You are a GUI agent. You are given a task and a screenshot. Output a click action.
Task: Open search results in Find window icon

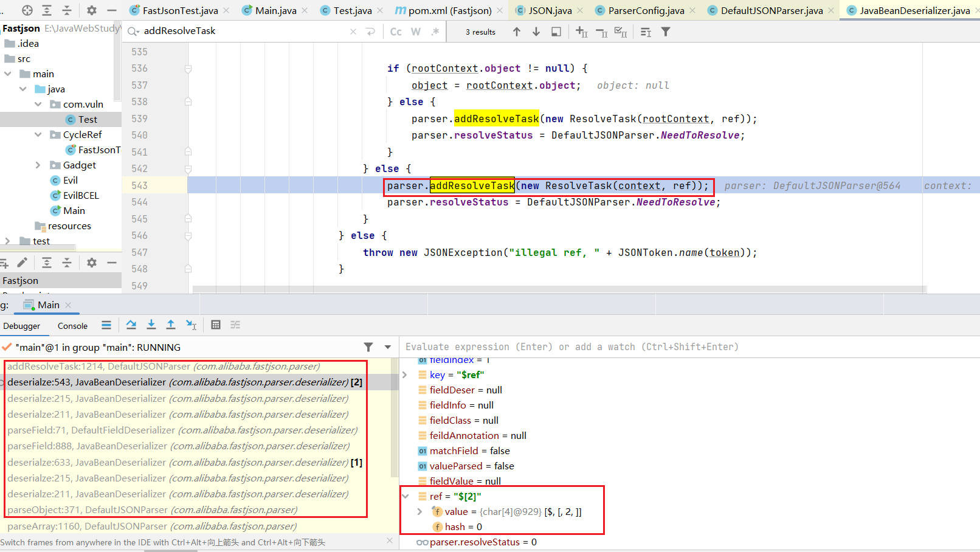click(556, 32)
